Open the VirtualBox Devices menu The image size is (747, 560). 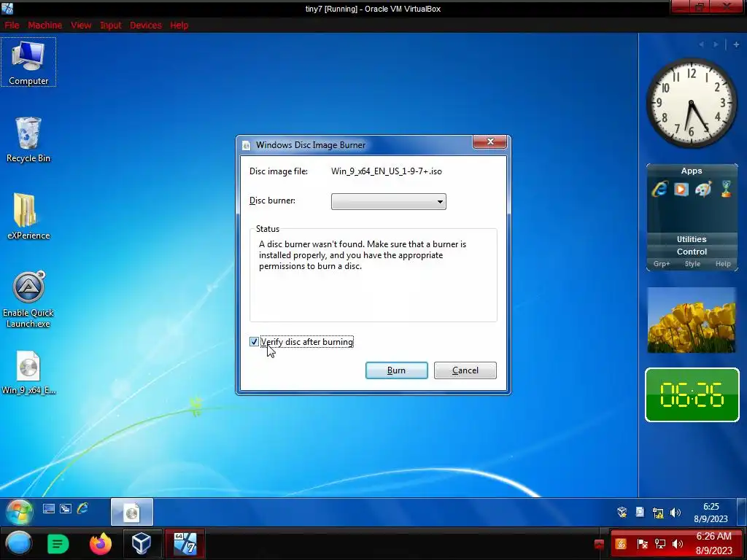tap(146, 26)
